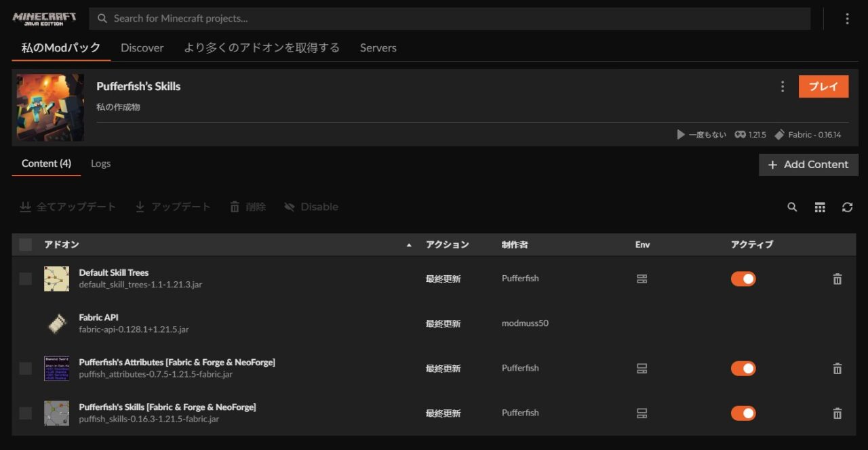Click the play-count icon showing 一度もない
The image size is (868, 450).
[681, 135]
